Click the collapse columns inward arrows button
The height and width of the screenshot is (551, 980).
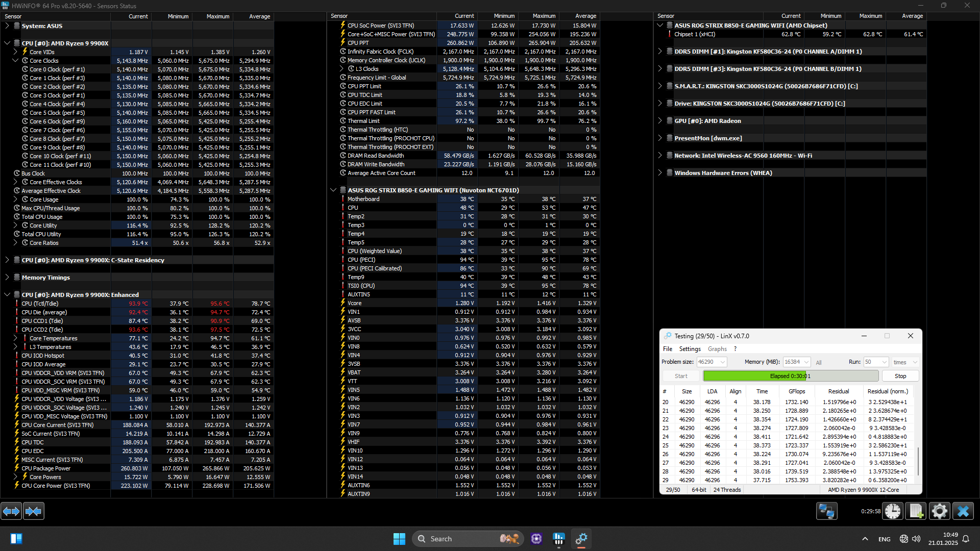pyautogui.click(x=34, y=511)
